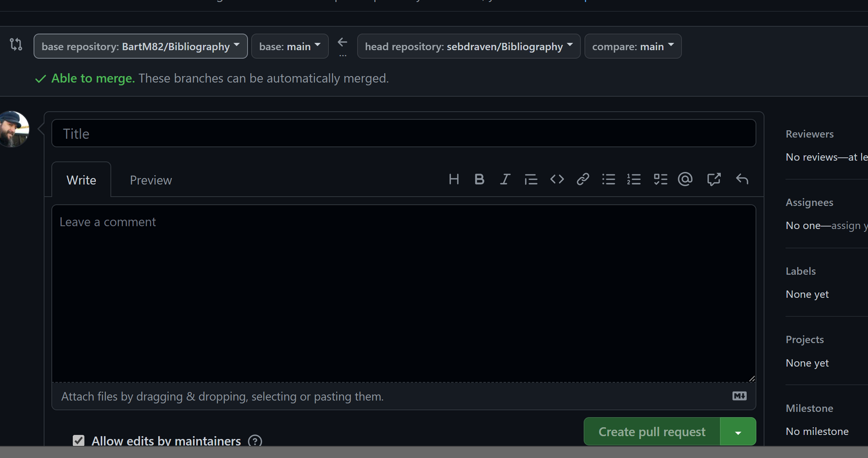Viewport: 868px width, 458px height.
Task: Add a bulleted list
Action: 609,179
